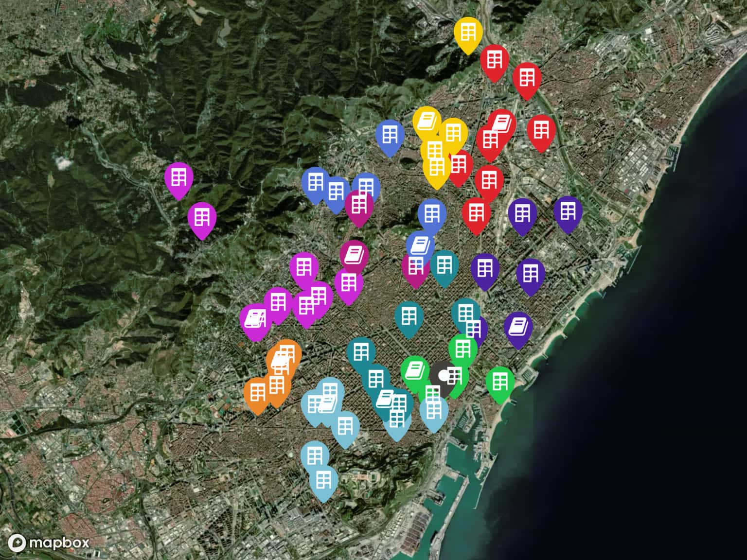Open the Mapbox logo link
The width and height of the screenshot is (747, 560).
point(49,542)
